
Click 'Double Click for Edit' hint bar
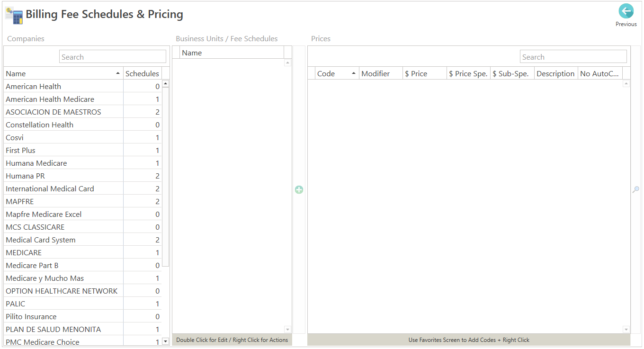tap(232, 340)
